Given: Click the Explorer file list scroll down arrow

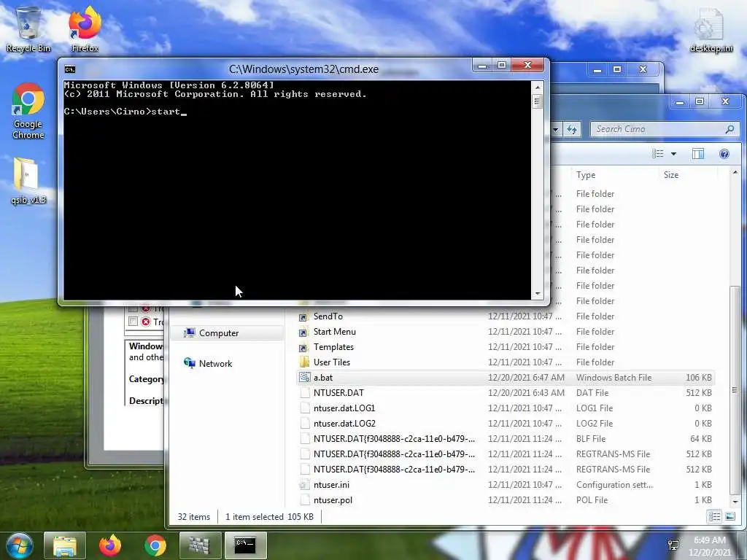Looking at the screenshot, I should coord(735,502).
